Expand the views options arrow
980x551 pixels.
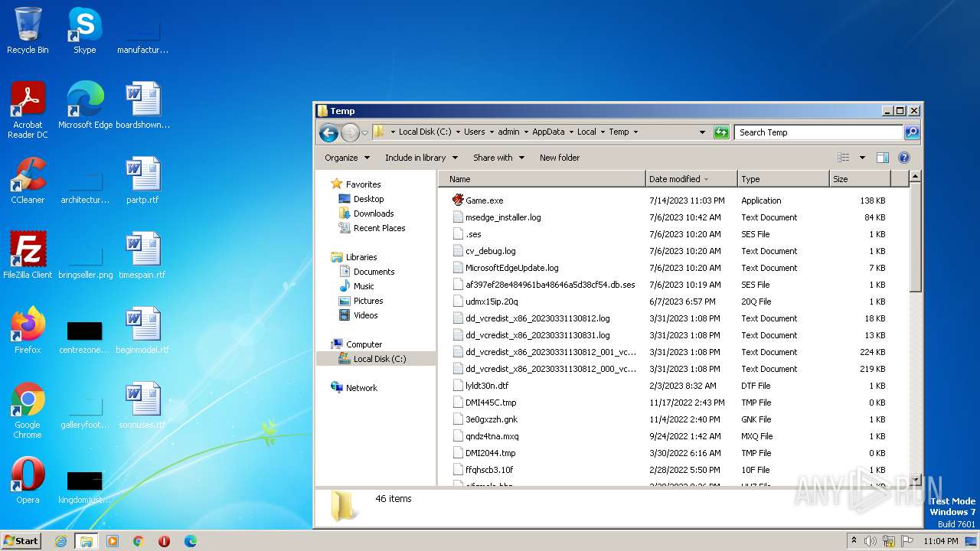[x=862, y=158]
